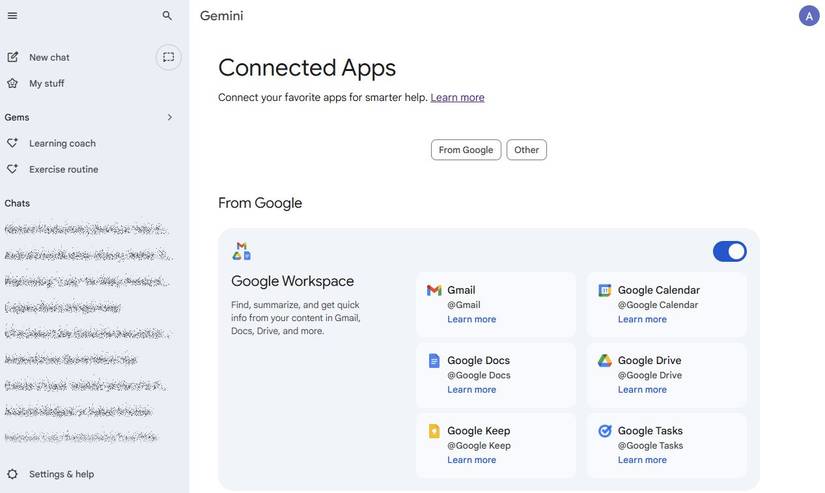The width and height of the screenshot is (825, 493).
Task: Disable the Google Workspace toggle
Action: tap(729, 252)
